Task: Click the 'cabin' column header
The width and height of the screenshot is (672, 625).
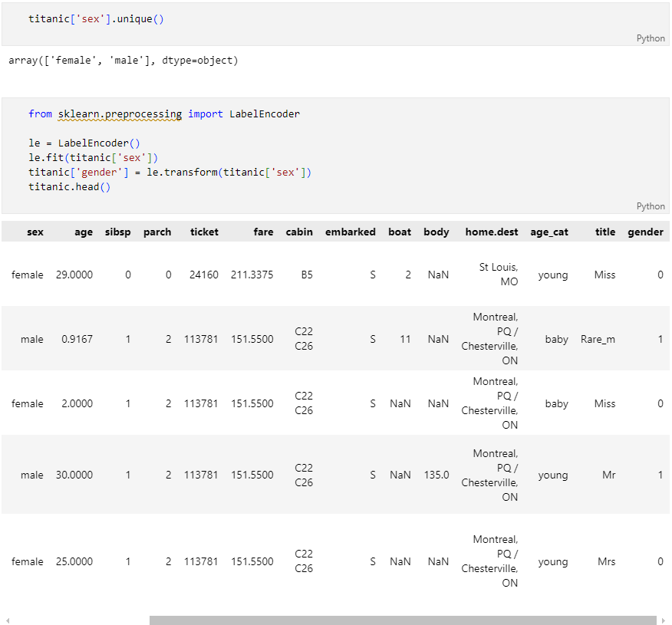Action: [x=299, y=232]
